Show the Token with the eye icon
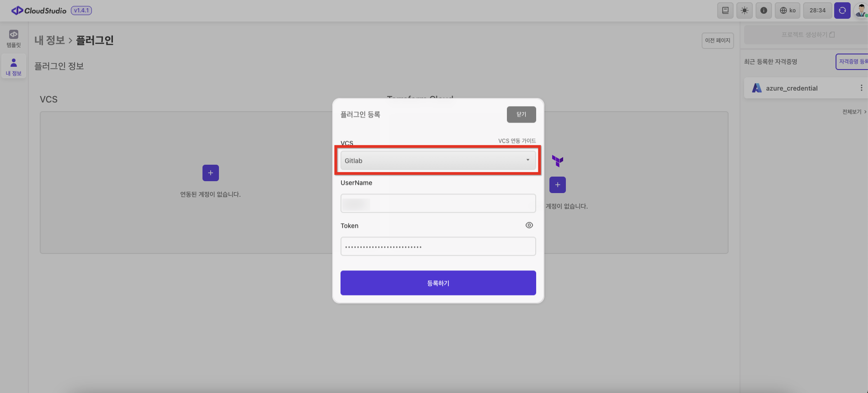 (x=529, y=225)
